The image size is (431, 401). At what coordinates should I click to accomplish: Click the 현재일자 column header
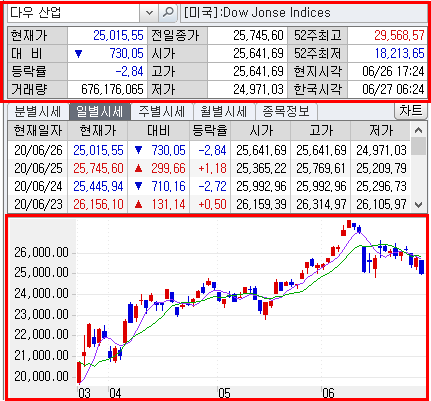pos(38,131)
